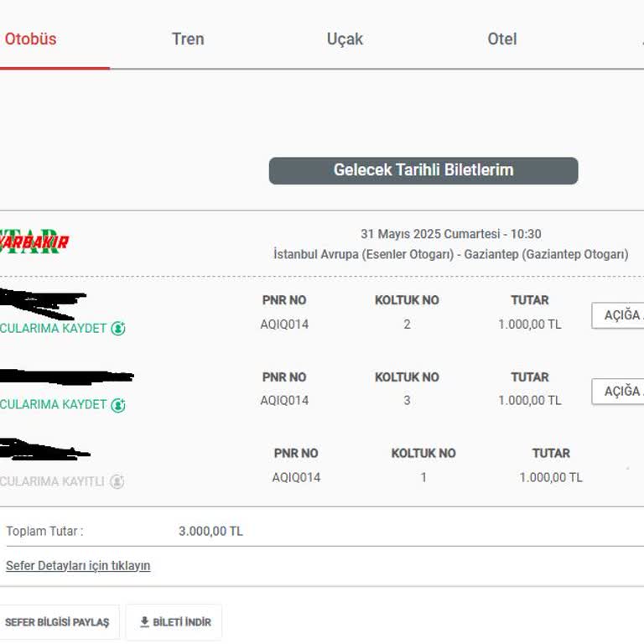
Task: Click Gelecek Tarihli Biletlerim button
Action: tap(423, 170)
